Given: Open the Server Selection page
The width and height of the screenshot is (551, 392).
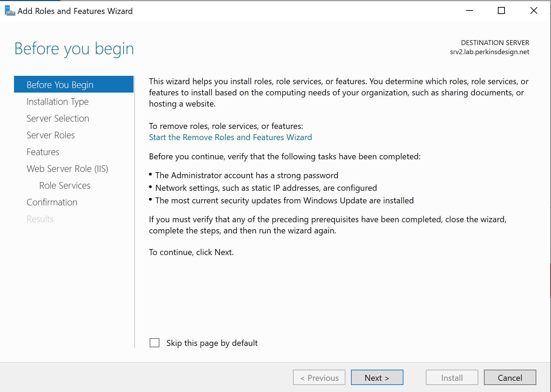Looking at the screenshot, I should click(x=58, y=118).
